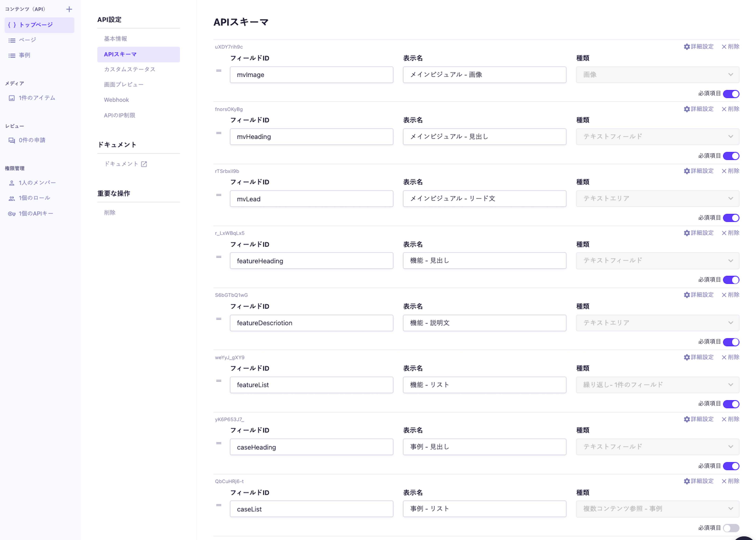Screen dimensions: 756x540
Task: Click the drag handle for the mvImage row
Action: point(219,70)
